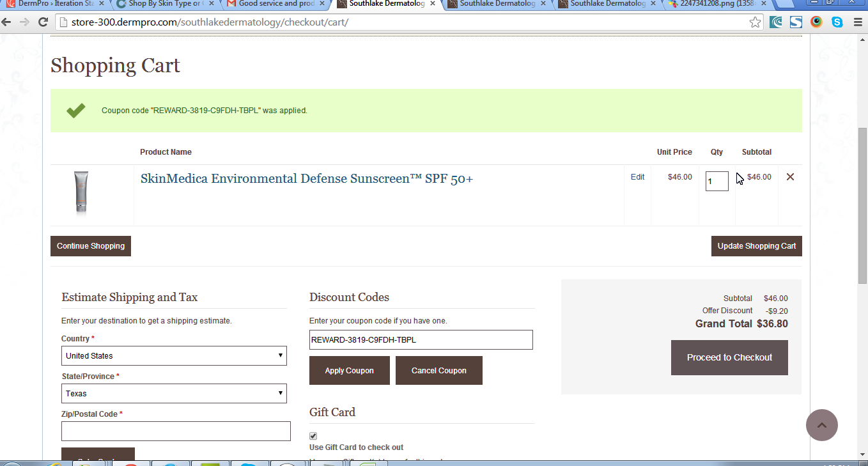
Task: Click the Skype extension icon
Action: [x=837, y=22]
